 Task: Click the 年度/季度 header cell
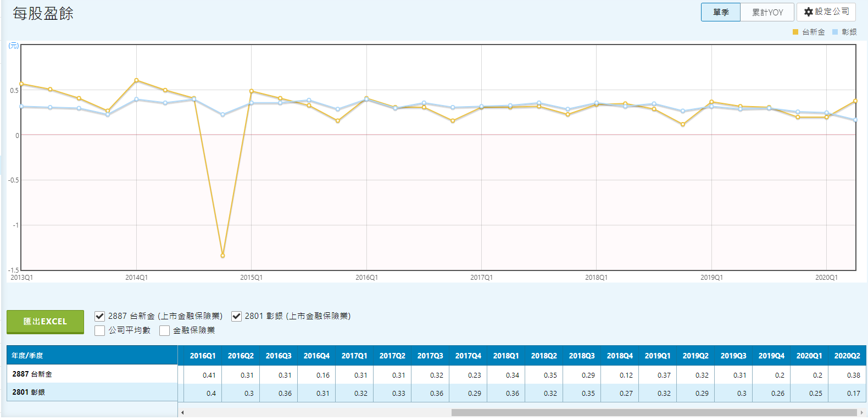[92, 356]
